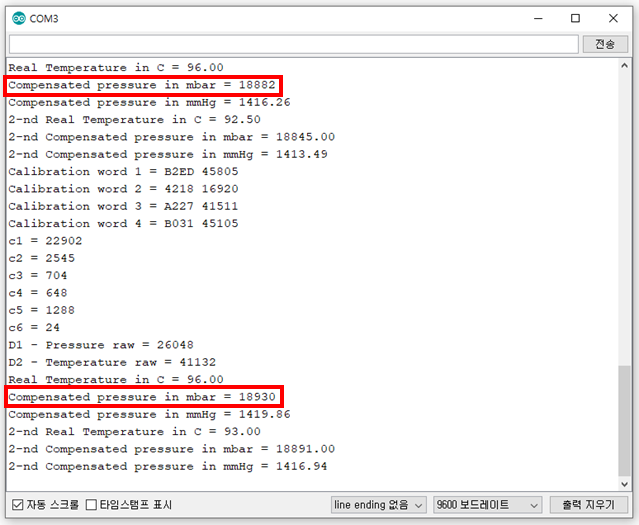
Task: Click the line 'Compensated pressure in mbar = 18930'
Action: tap(142, 397)
